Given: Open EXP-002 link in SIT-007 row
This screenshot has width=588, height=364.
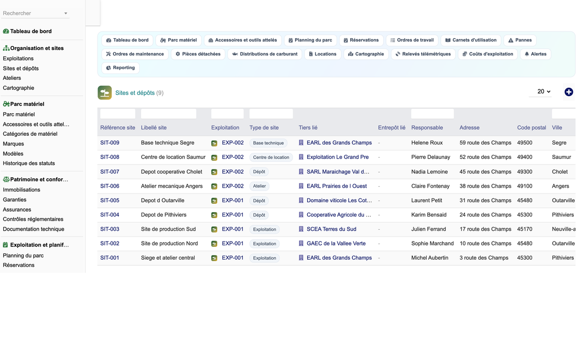Looking at the screenshot, I should (x=233, y=172).
